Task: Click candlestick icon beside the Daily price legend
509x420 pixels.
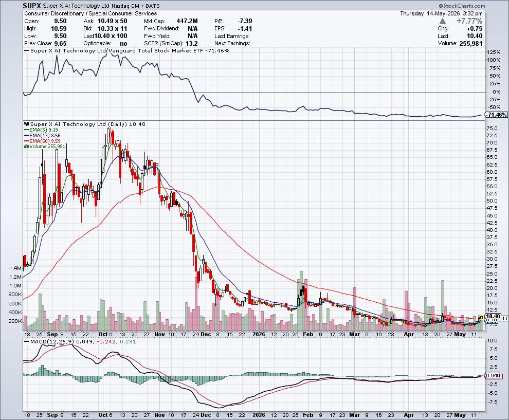Action: pyautogui.click(x=27, y=124)
